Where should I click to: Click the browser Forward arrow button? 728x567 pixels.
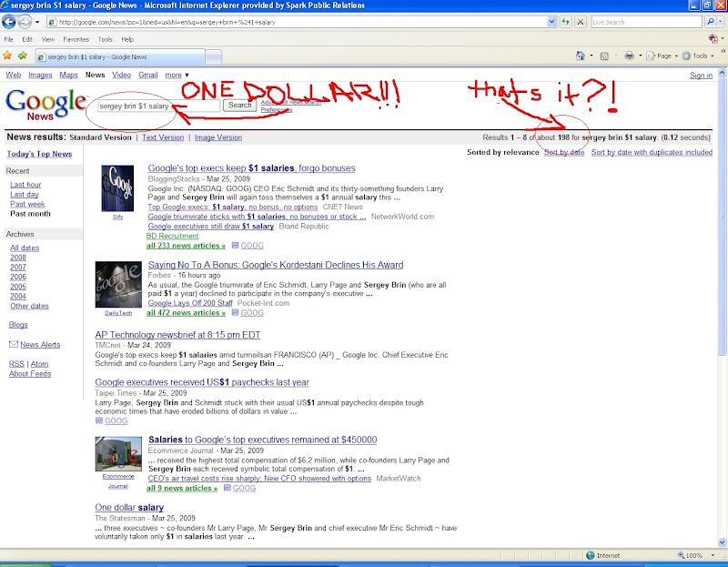click(x=25, y=21)
